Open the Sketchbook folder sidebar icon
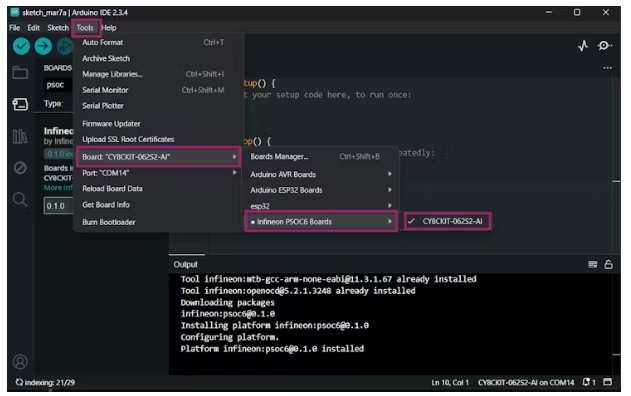The image size is (631, 396). 20,73
